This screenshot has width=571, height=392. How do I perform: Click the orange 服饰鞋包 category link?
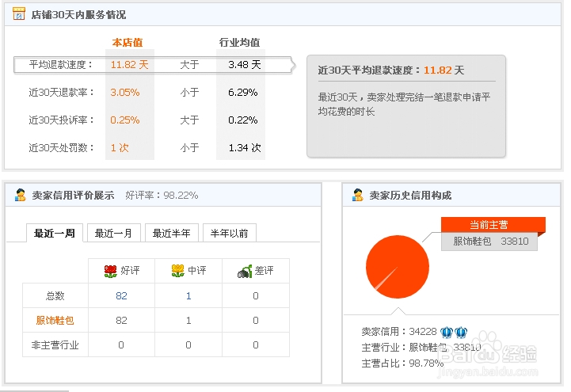(55, 320)
